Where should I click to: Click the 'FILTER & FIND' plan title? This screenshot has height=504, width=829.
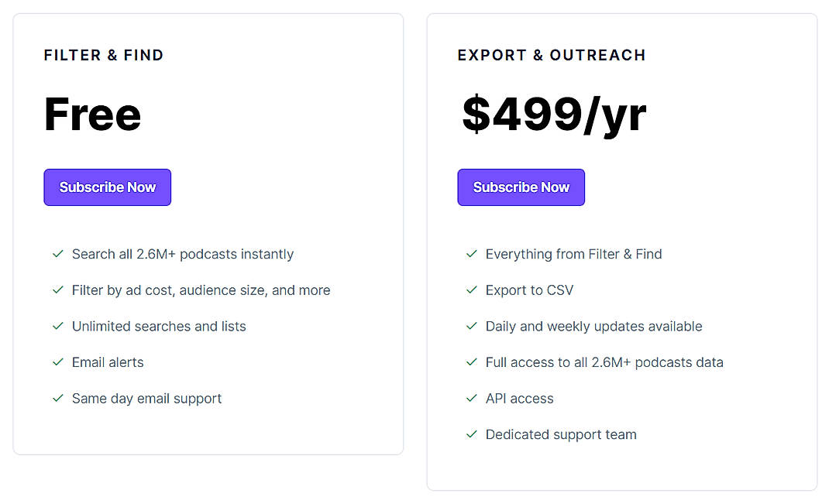point(103,55)
